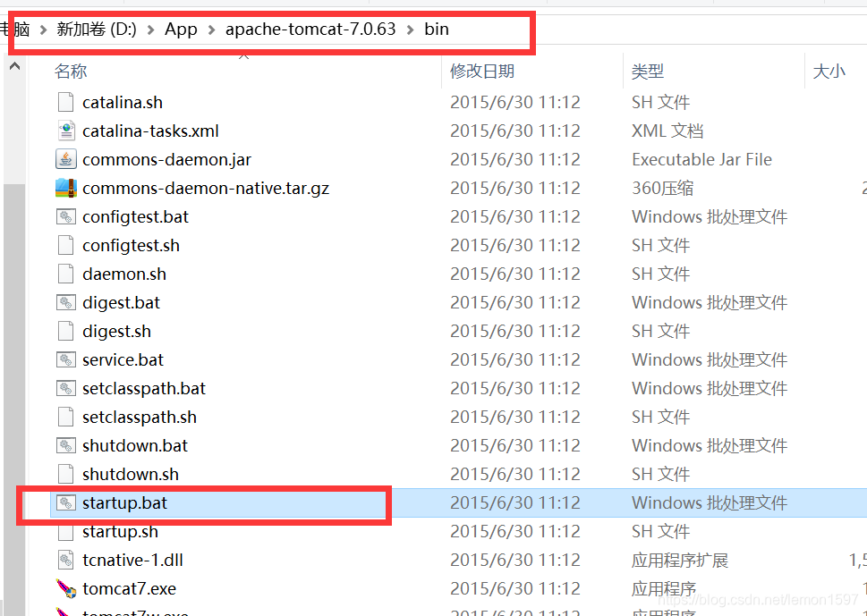The image size is (867, 616).
Task: Click the configtest.bat batch file icon
Action: point(66,216)
